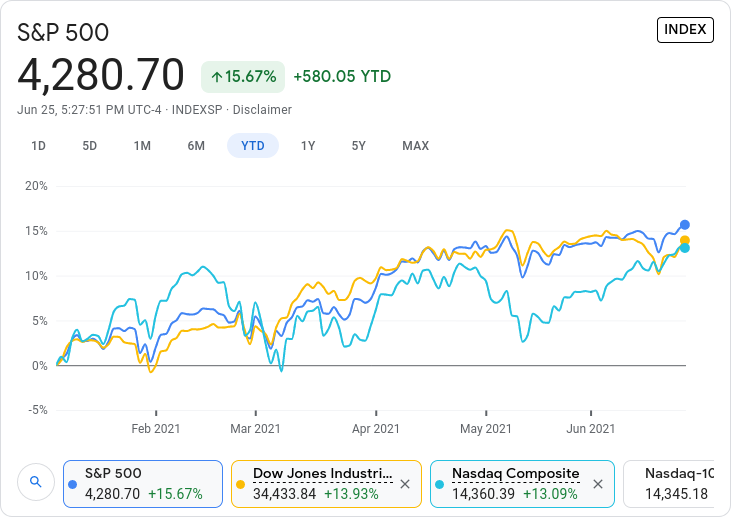Viewport: 731px width, 517px height.
Task: Click the 10% y-axis label
Action: [x=36, y=276]
